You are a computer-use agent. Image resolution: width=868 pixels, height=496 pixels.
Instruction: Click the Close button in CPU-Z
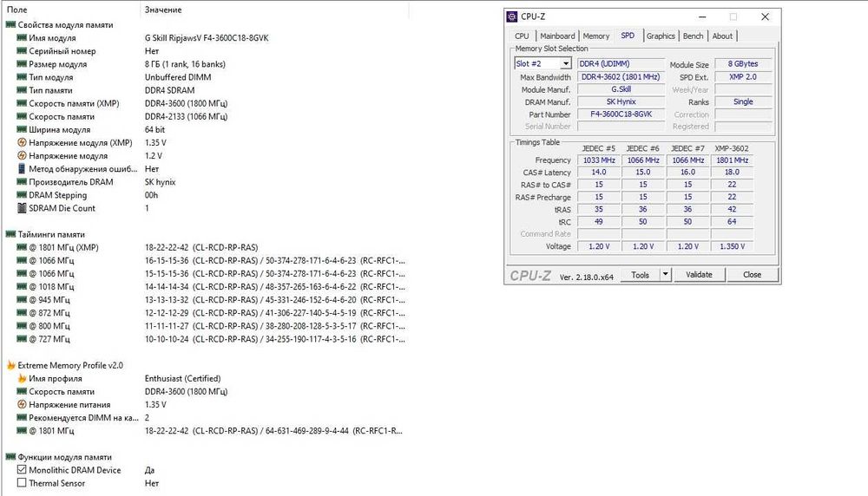click(x=752, y=274)
